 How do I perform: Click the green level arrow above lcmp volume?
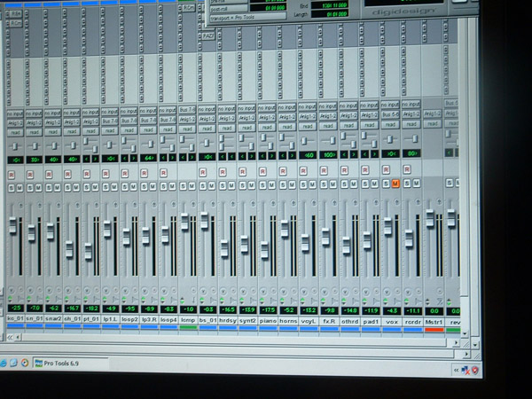pos(183,301)
